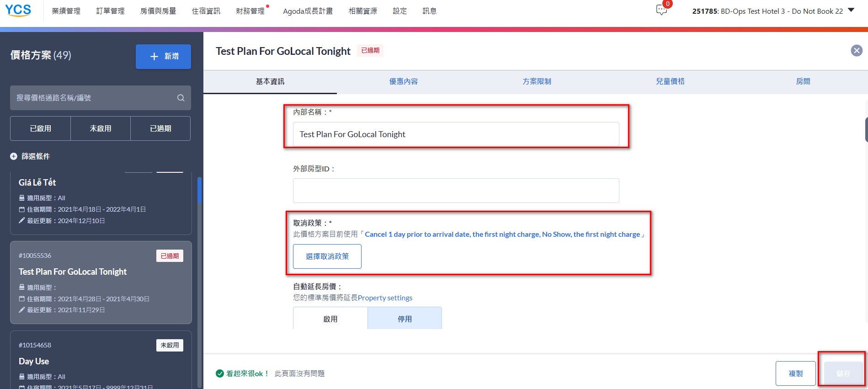The height and width of the screenshot is (389, 868).
Task: Click the rate plan list scrollbar
Action: pyautogui.click(x=199, y=190)
